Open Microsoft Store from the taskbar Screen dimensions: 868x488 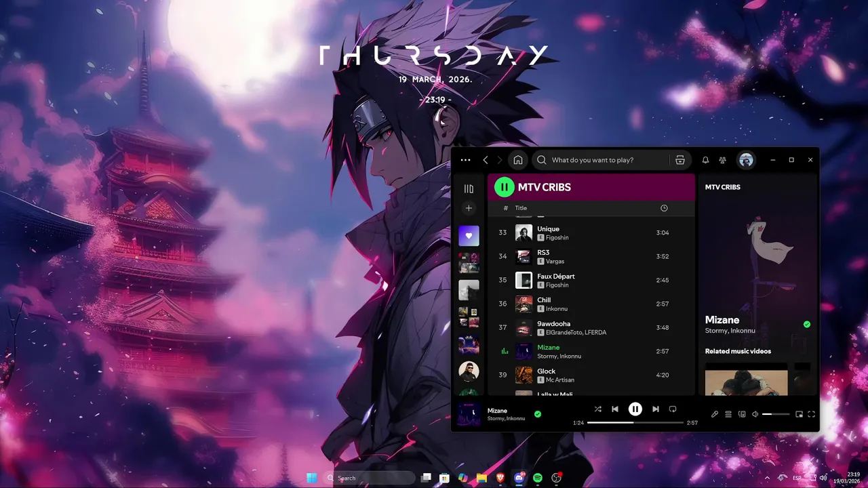(444, 478)
